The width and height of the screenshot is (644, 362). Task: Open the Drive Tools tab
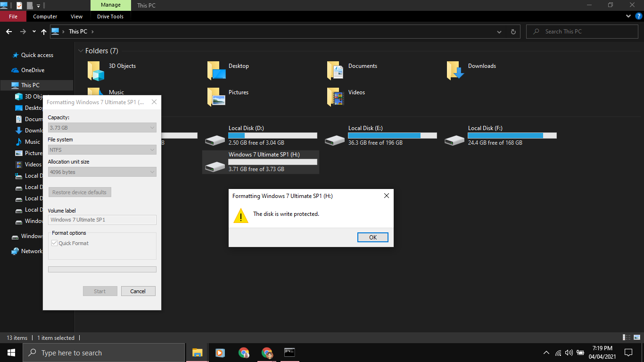[x=110, y=16]
